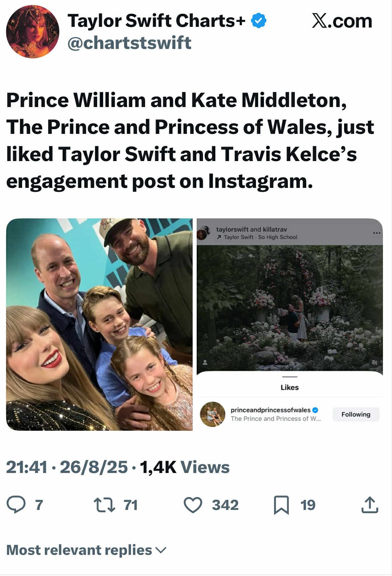Click the princeandprincessofwales username

270,410
